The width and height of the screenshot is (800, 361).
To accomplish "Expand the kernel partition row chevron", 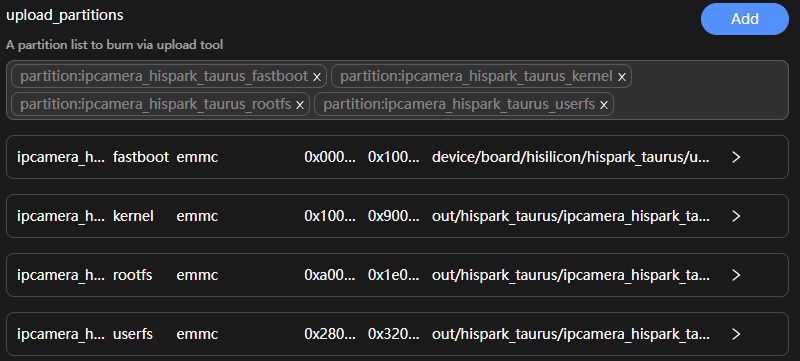I will 736,216.
